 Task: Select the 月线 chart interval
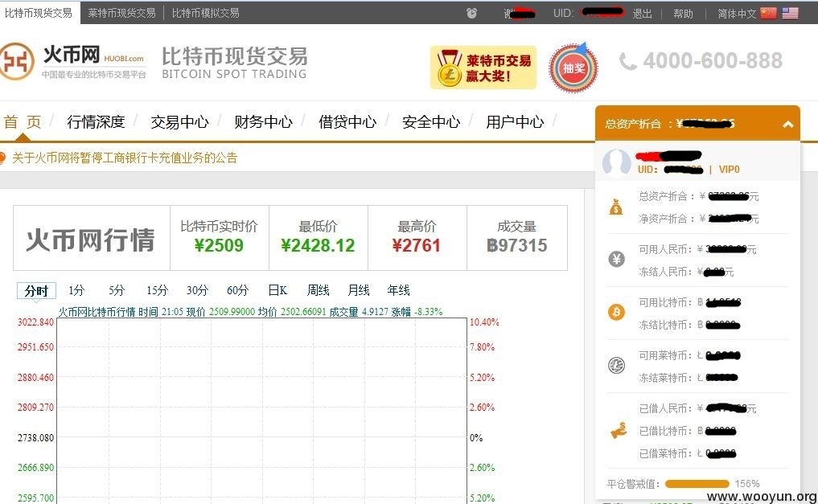tap(359, 290)
